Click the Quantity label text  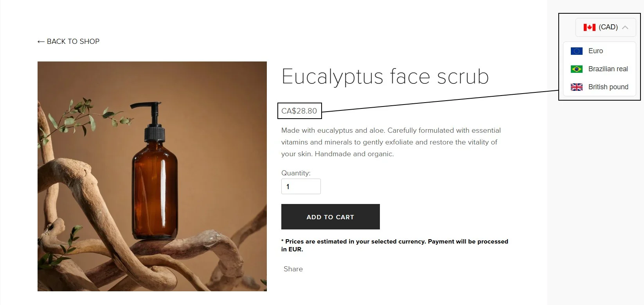[x=296, y=173]
